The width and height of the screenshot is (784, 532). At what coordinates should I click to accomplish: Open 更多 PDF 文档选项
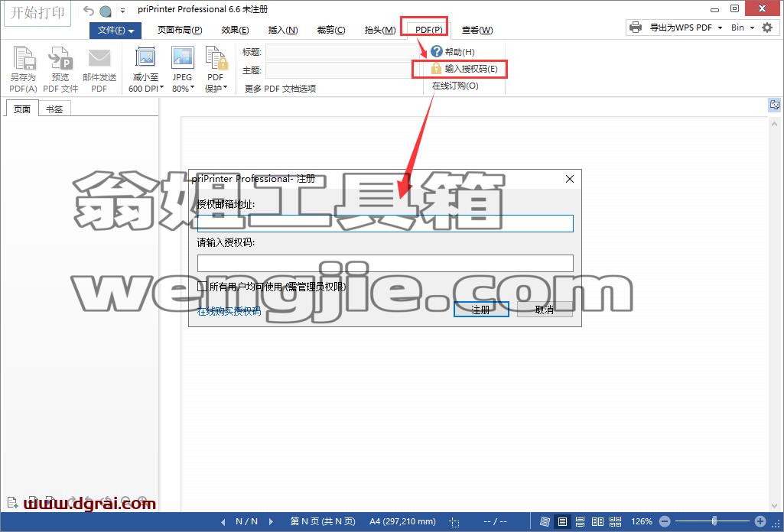(x=280, y=89)
